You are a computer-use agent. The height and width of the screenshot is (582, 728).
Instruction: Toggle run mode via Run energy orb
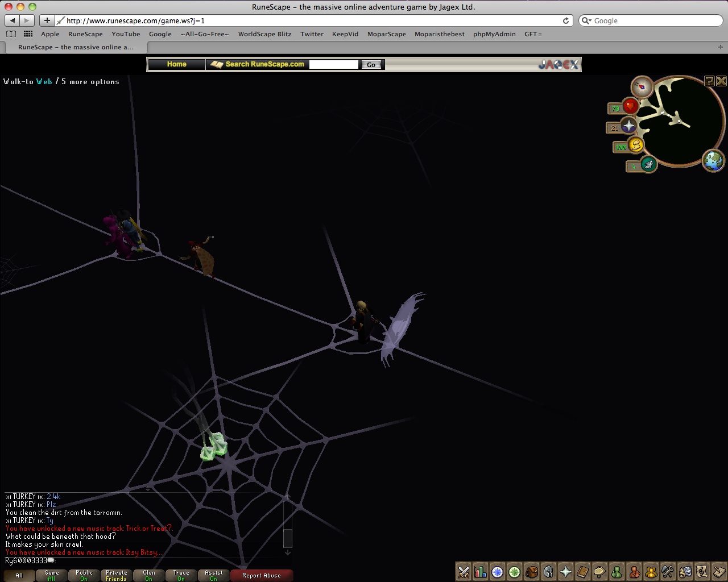tap(635, 145)
